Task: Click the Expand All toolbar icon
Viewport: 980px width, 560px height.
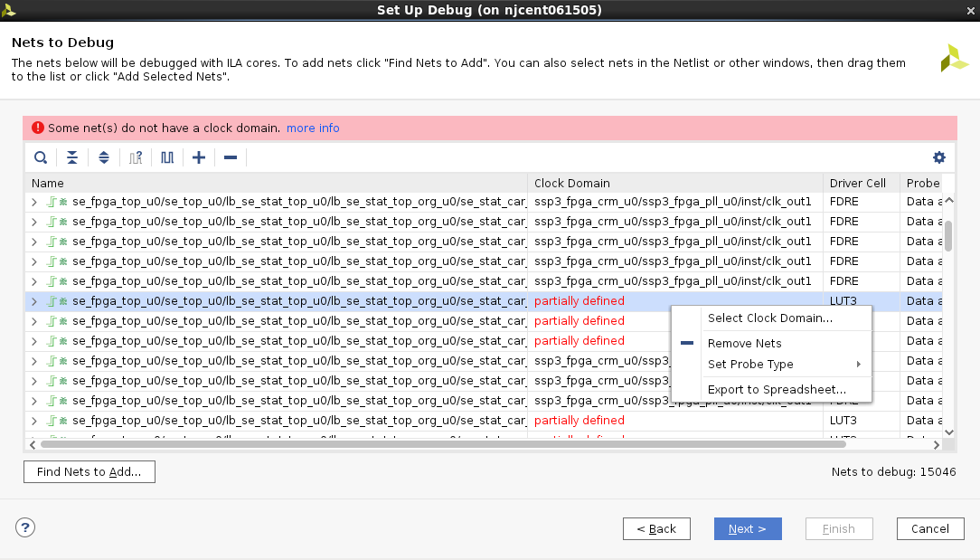Action: click(x=104, y=157)
